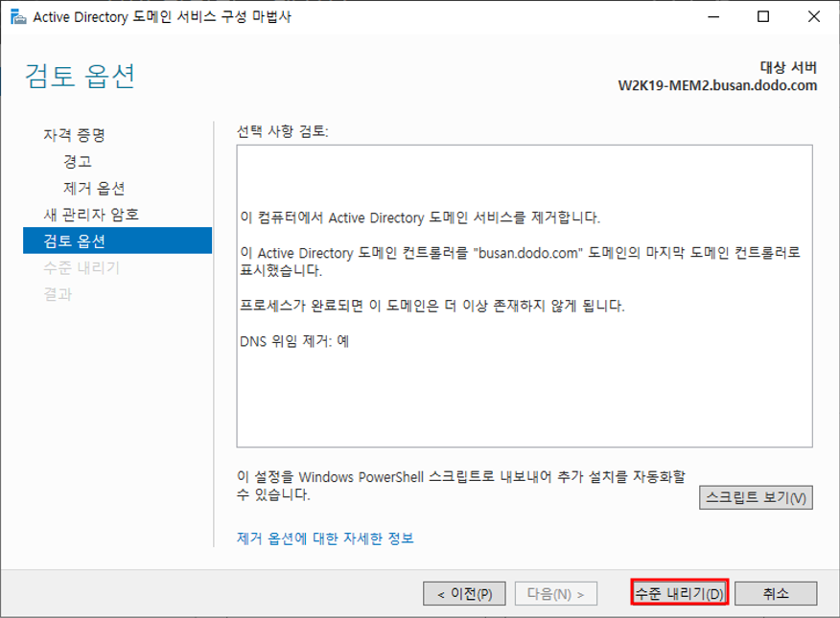
Task: Open the 새 관리자 암호 step
Action: point(91,215)
